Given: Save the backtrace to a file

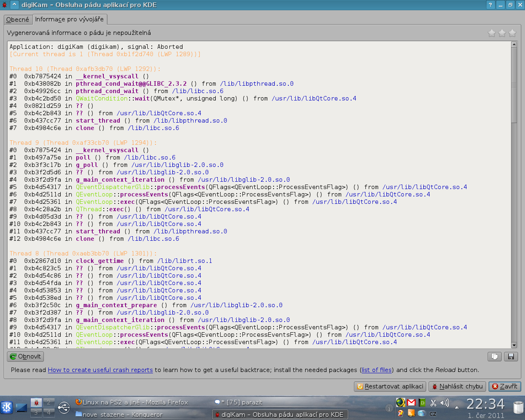Looking at the screenshot, I should pyautogui.click(x=511, y=356).
